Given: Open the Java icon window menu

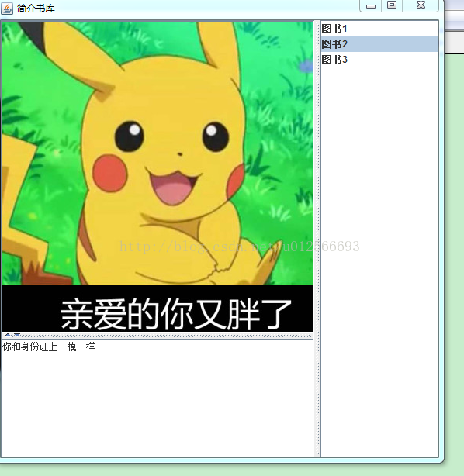Looking at the screenshot, I should 7,9.
